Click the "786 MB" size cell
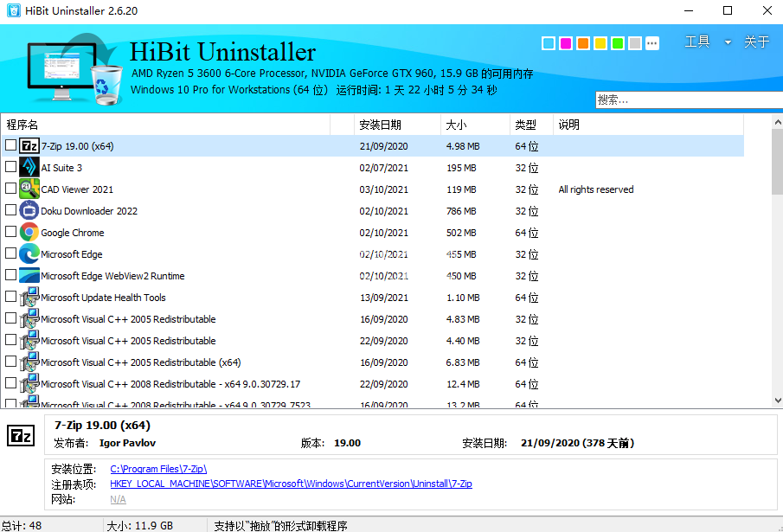Image resolution: width=783 pixels, height=532 pixels. pyautogui.click(x=461, y=211)
